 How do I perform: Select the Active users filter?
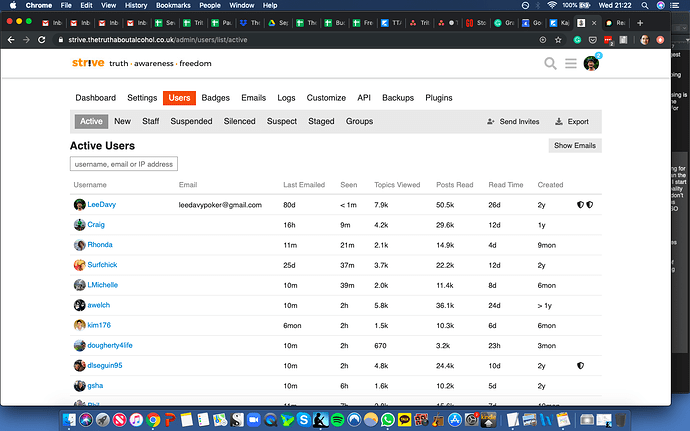(x=91, y=121)
